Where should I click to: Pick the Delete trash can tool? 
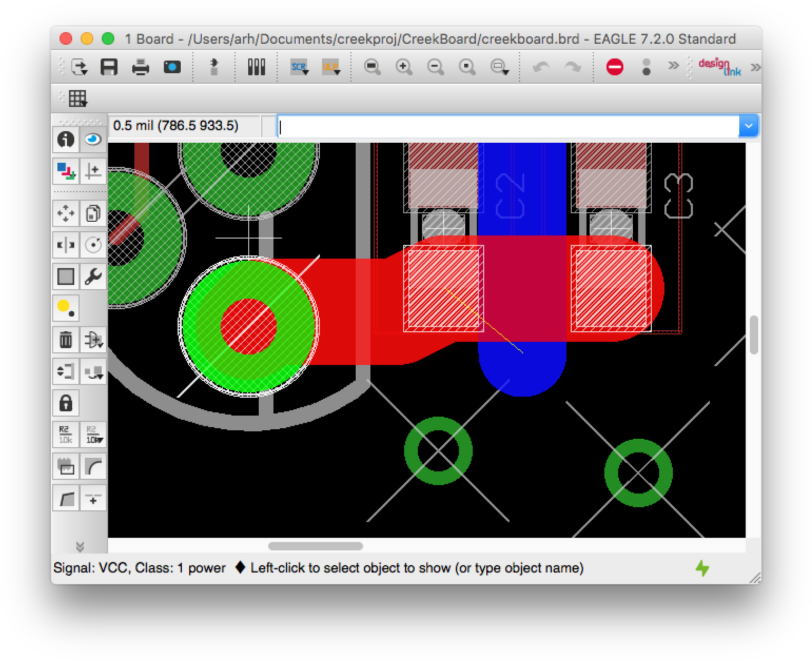[66, 340]
